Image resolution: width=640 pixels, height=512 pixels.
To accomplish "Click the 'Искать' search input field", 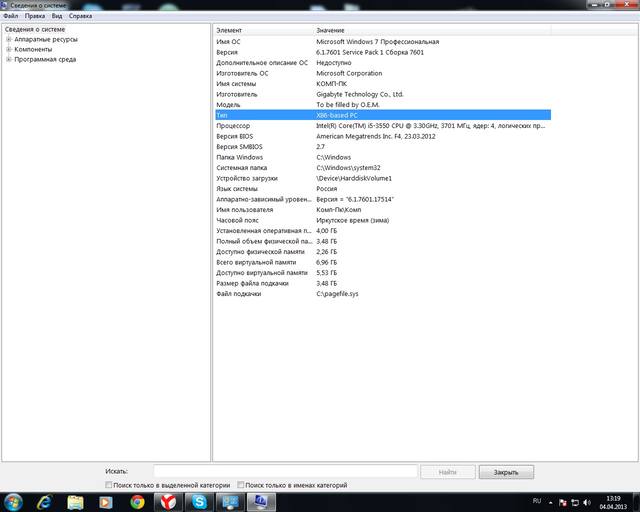I will coord(285,471).
